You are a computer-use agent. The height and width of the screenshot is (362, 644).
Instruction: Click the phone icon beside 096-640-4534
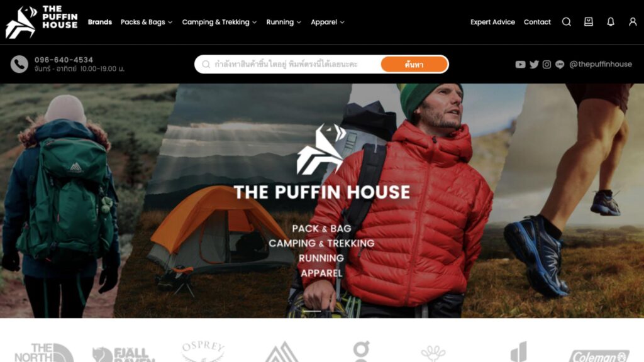click(19, 64)
